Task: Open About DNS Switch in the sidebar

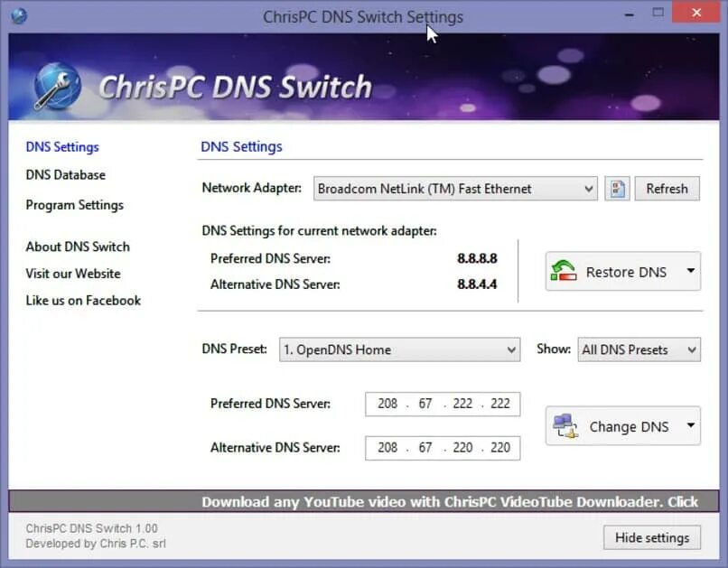Action: coord(78,247)
